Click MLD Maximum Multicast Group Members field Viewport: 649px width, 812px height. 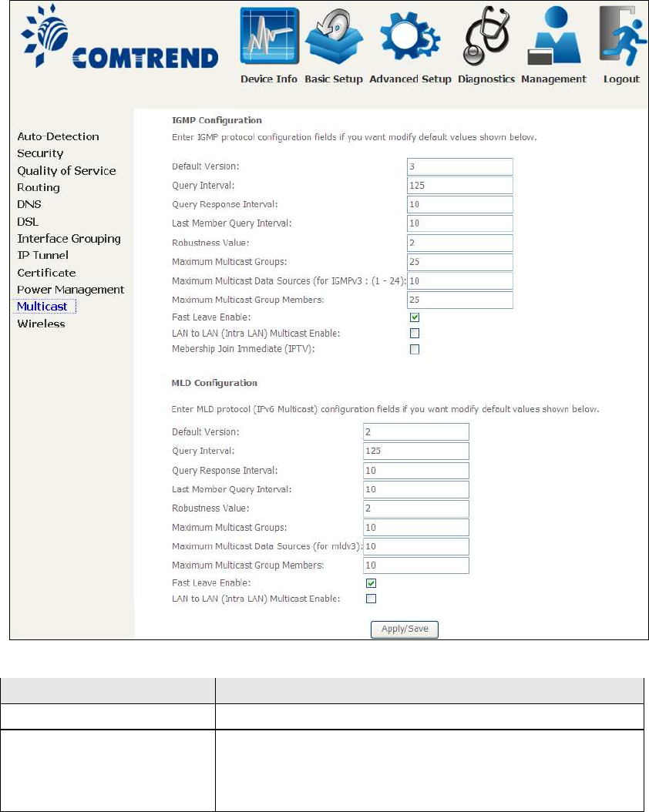coord(416,565)
